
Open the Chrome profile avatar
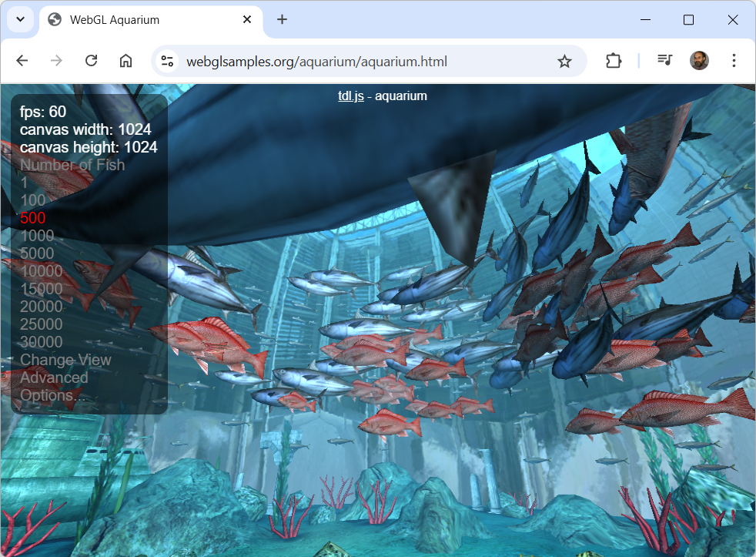point(699,61)
